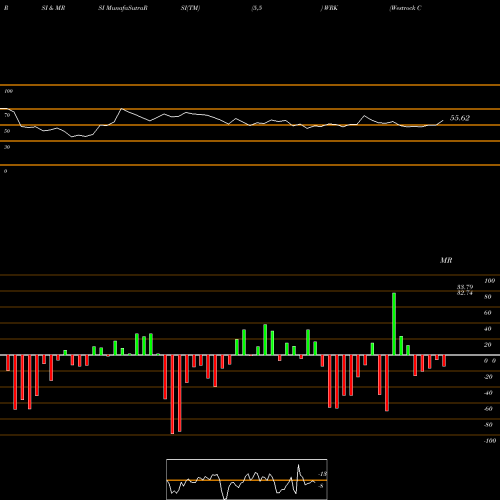The height and width of the screenshot is (500, 500).
Task: Click the '(5,5' parameter text in header
Action: 257,8
